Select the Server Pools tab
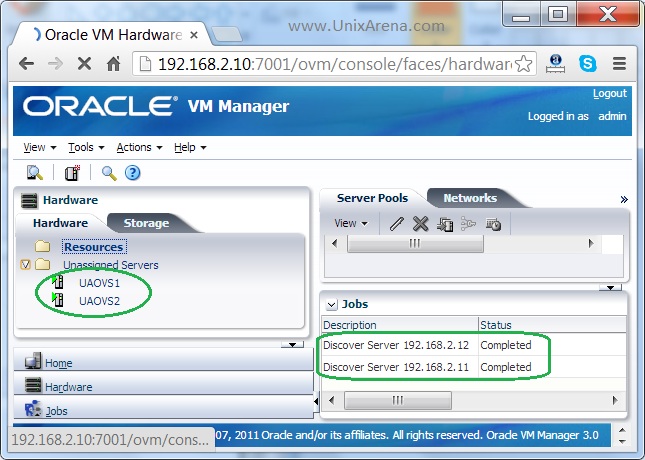This screenshot has height=460, width=645. (372, 198)
